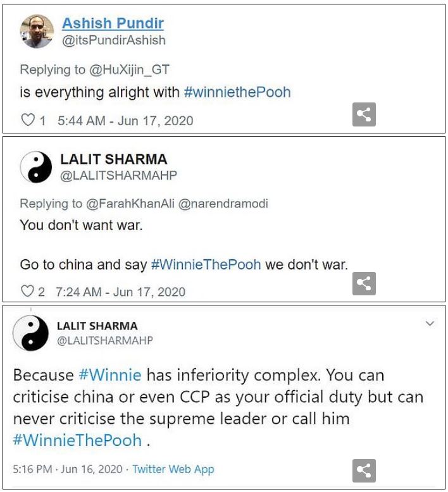Image resolution: width=448 pixels, height=492 pixels.
Task: Click the #Winnie hashtag in the bottom tweet
Action: (x=110, y=375)
